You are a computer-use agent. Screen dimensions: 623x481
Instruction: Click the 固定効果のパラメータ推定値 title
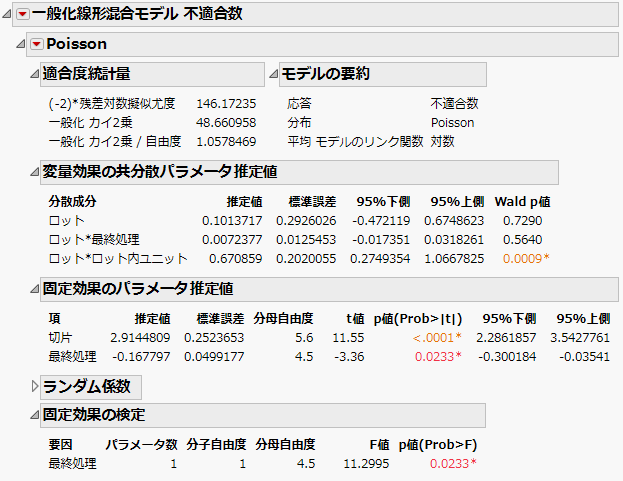coord(137,289)
